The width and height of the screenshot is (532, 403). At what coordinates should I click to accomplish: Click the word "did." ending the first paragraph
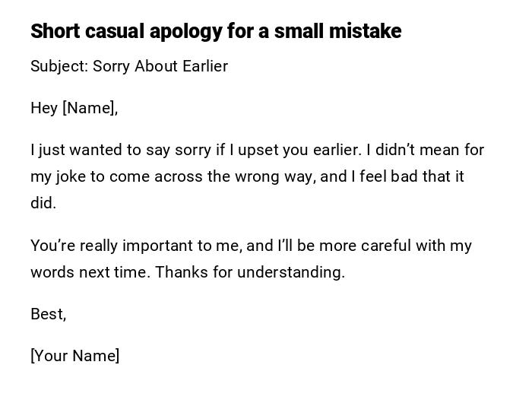point(43,203)
